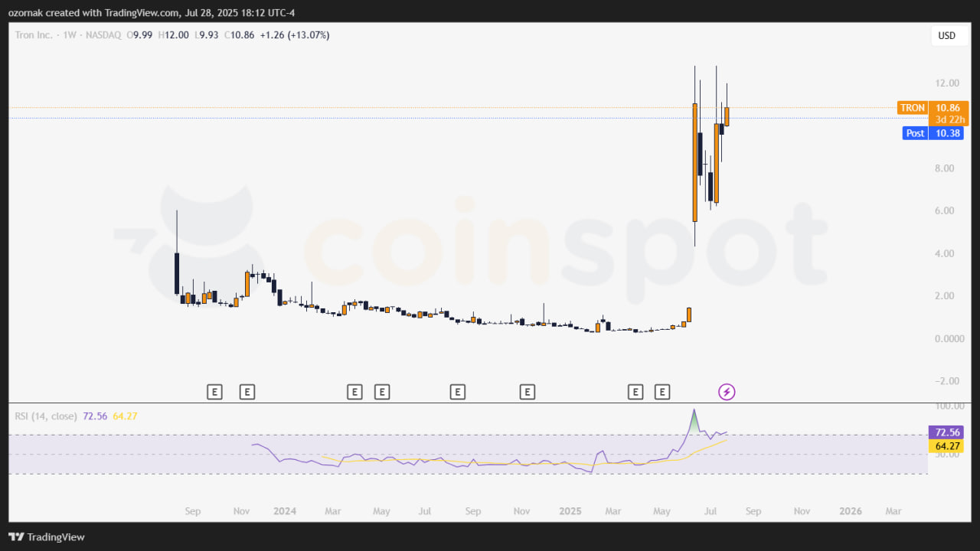Open symbol search by clicking Tron Inc.

click(x=34, y=34)
